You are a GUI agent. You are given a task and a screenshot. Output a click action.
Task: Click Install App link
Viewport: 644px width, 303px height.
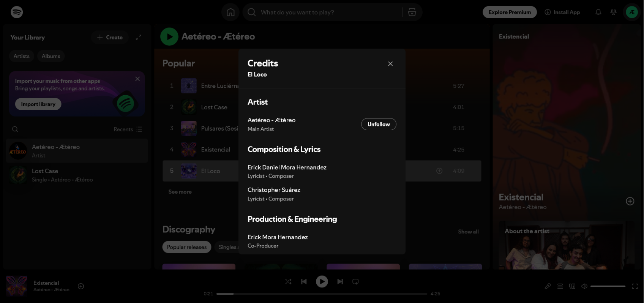coord(562,12)
